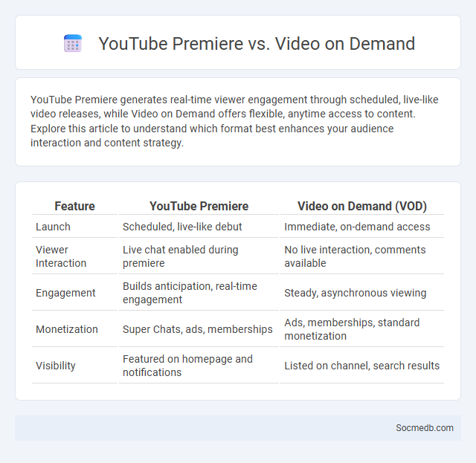Select the introductory paragraph about YouTube Premiere
The height and width of the screenshot is (463, 476).
click(234, 121)
